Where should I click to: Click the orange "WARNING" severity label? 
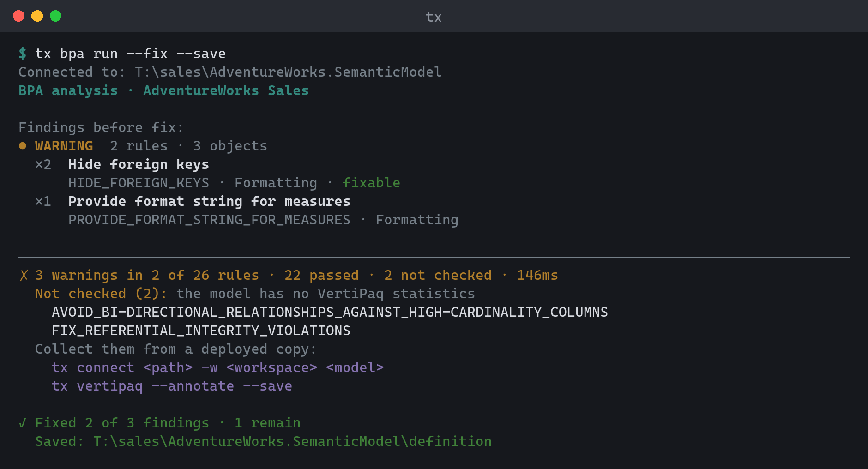(x=64, y=146)
